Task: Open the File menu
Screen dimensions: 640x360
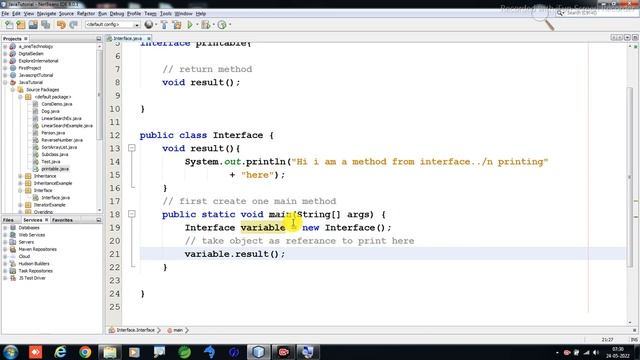Action: pyautogui.click(x=5, y=13)
